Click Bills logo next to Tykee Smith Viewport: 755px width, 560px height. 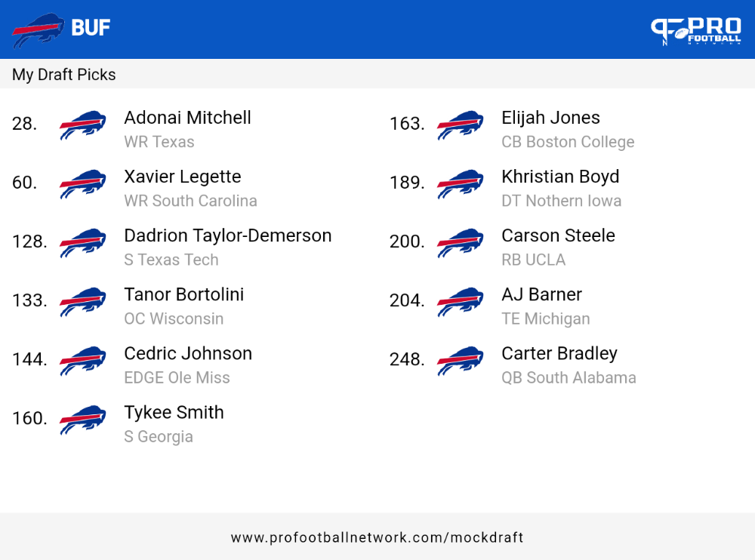point(83,420)
